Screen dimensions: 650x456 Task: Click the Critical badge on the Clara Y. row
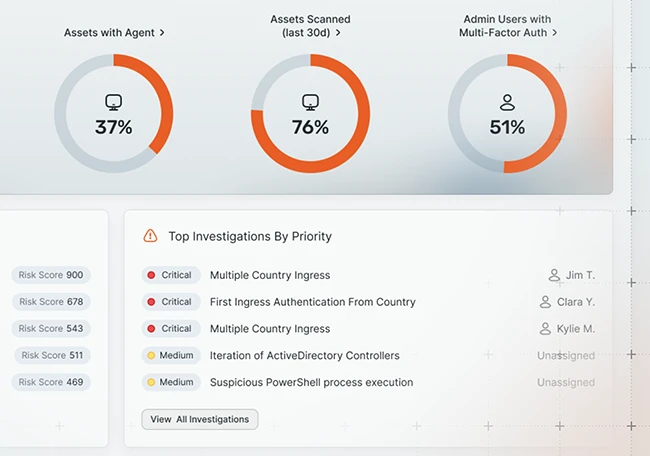(x=171, y=302)
